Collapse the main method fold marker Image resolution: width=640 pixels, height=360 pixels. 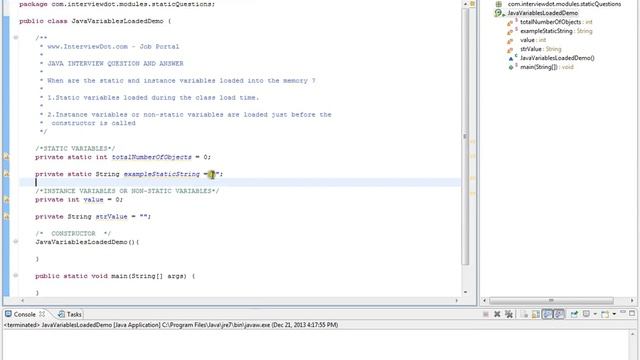(x=16, y=276)
